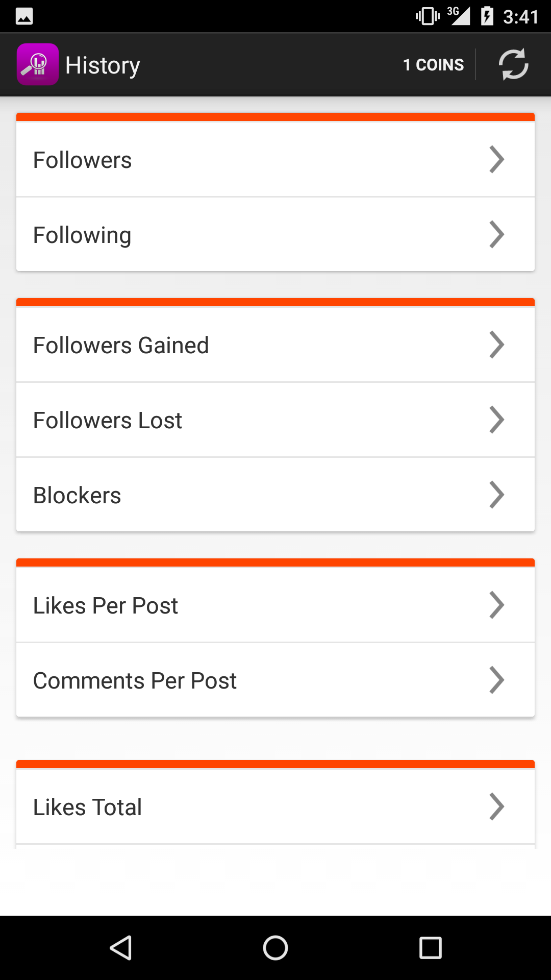Tap the chevron beside Blockers
The height and width of the screenshot is (980, 551).
tap(496, 495)
